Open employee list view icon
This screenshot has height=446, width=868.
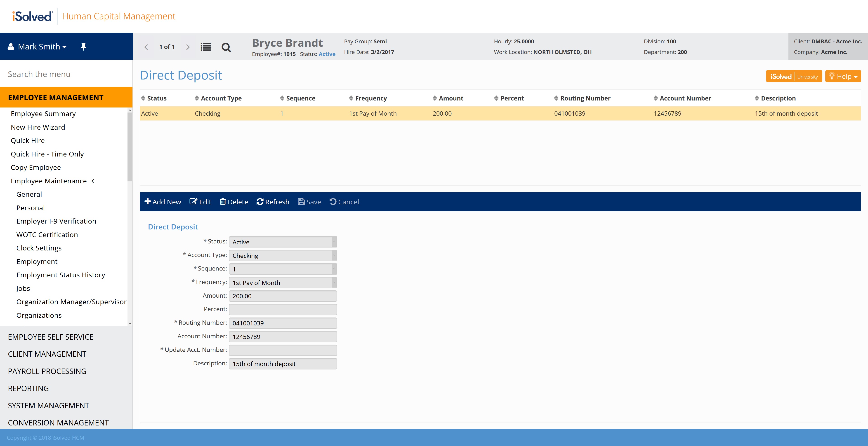205,47
